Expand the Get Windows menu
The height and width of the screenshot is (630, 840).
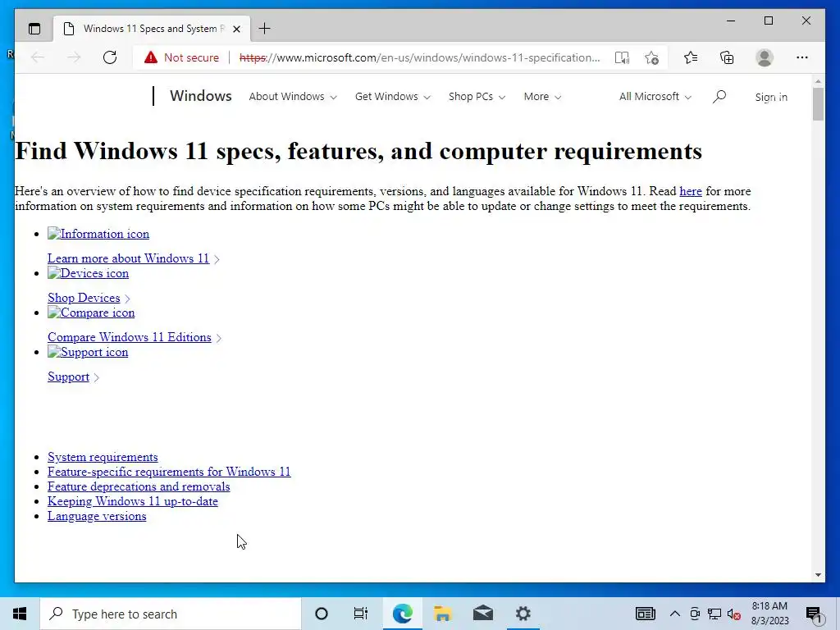pos(393,97)
